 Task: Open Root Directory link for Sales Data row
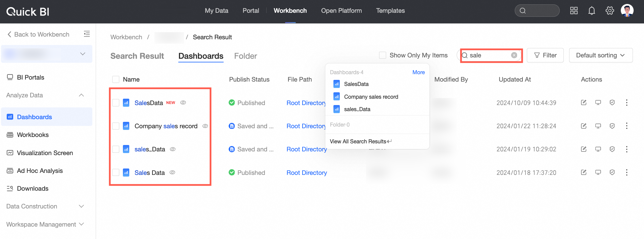click(307, 173)
